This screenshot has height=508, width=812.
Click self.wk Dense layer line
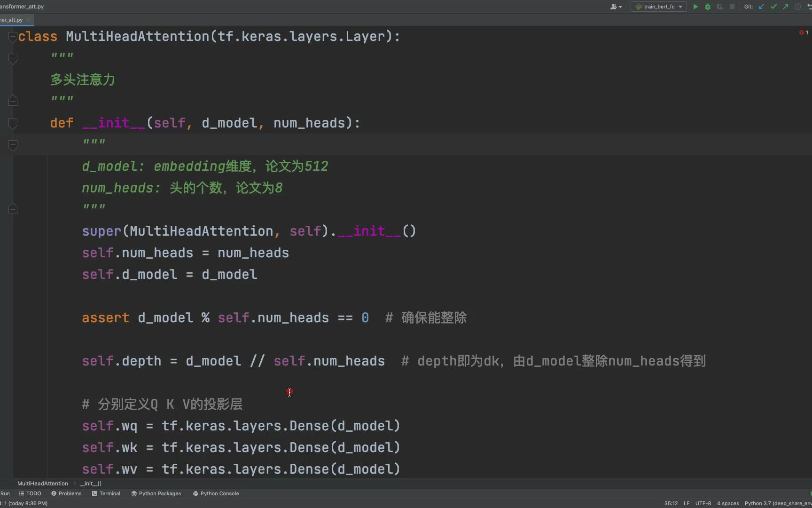coord(241,447)
